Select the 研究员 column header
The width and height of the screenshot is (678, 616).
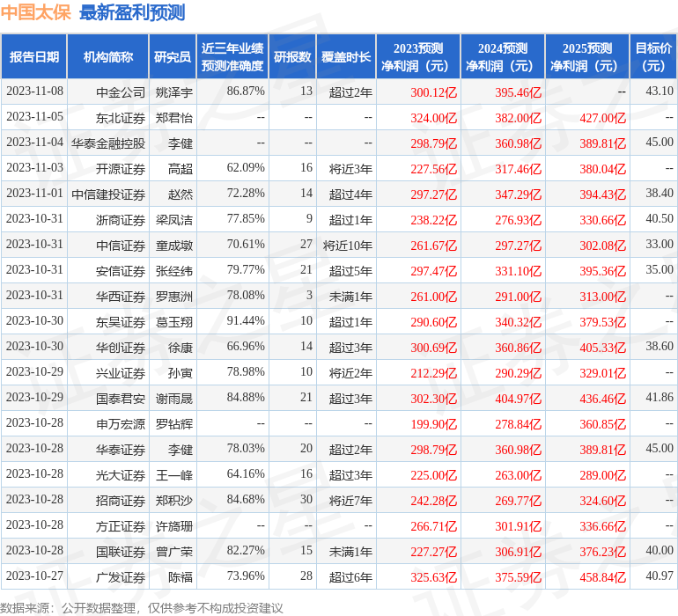(172, 57)
